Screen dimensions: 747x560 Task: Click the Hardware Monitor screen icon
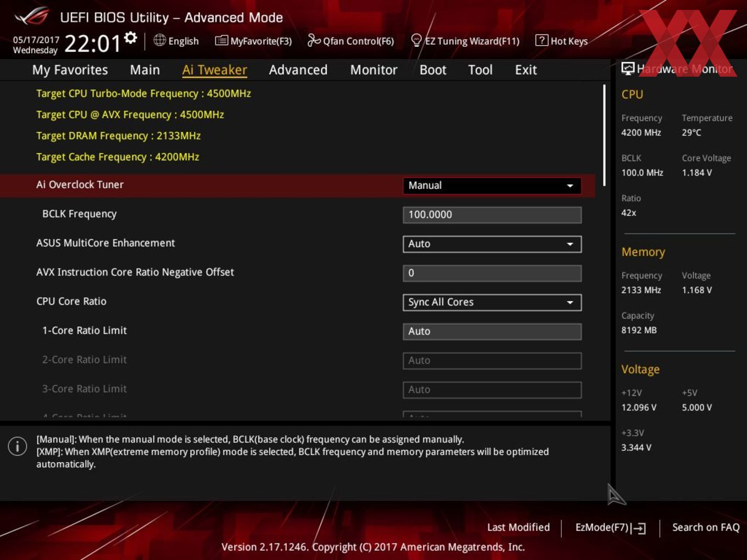(x=628, y=69)
